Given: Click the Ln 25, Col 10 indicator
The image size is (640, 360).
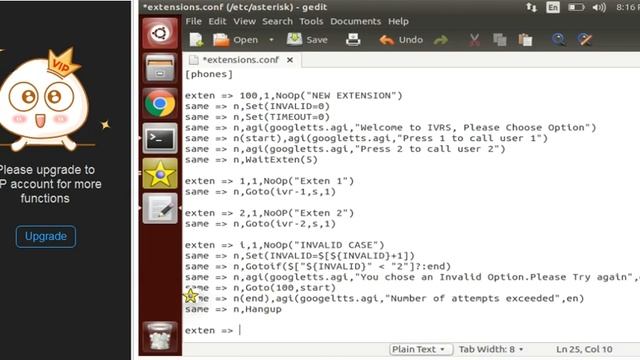Looking at the screenshot, I should click(584, 349).
